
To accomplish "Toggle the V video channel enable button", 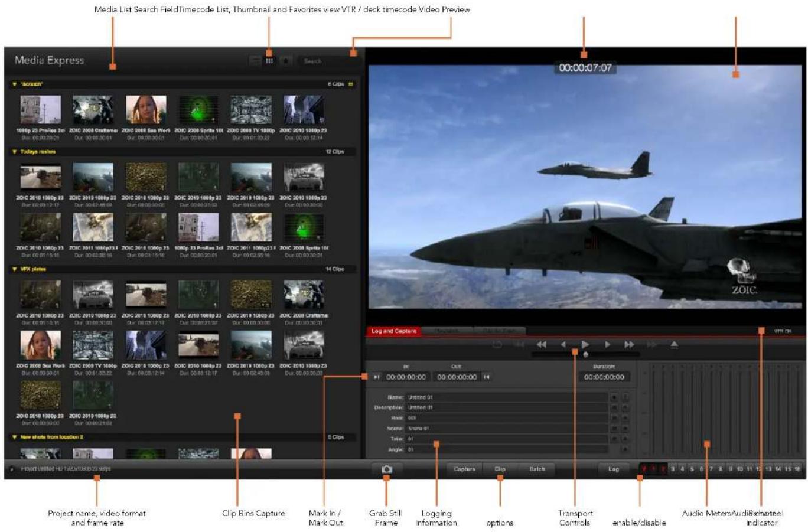I will click(644, 469).
